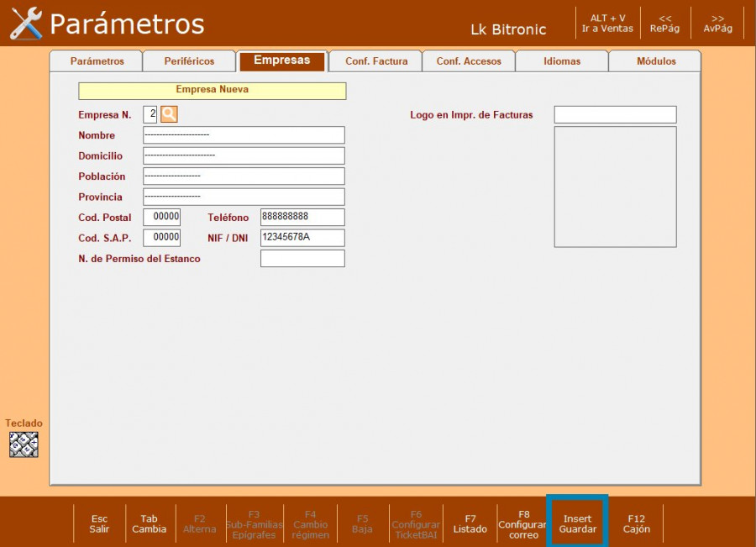This screenshot has height=547, width=756.
Task: Click ALT + V Ir a Ventas
Action: tap(607, 24)
